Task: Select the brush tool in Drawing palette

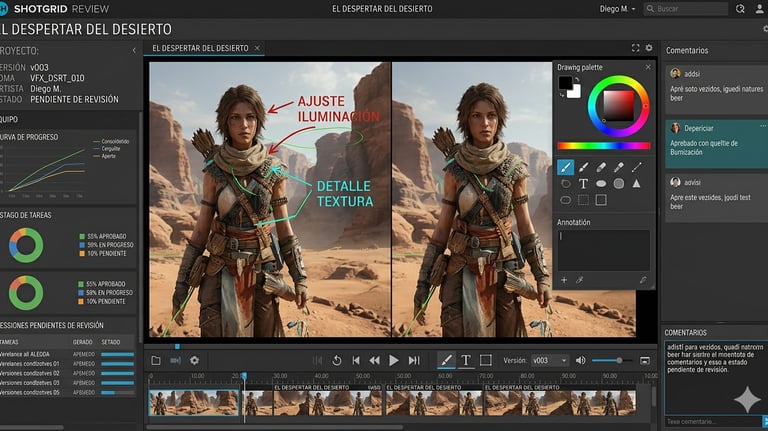Action: (565, 167)
